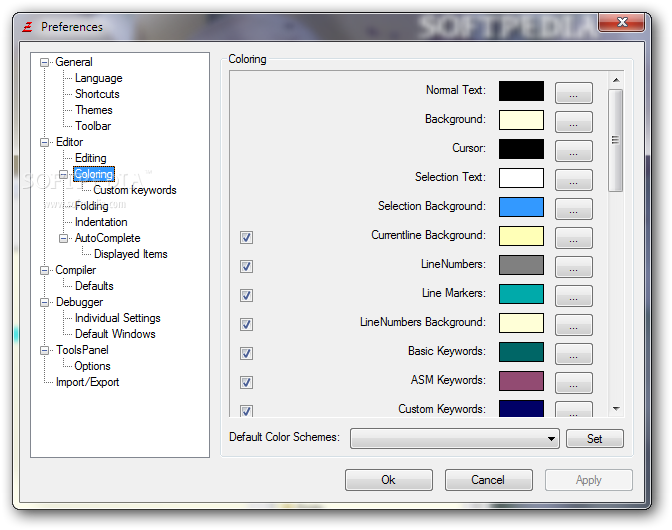Select Toolbar in the preferences tree
672x530 pixels.
click(x=93, y=126)
